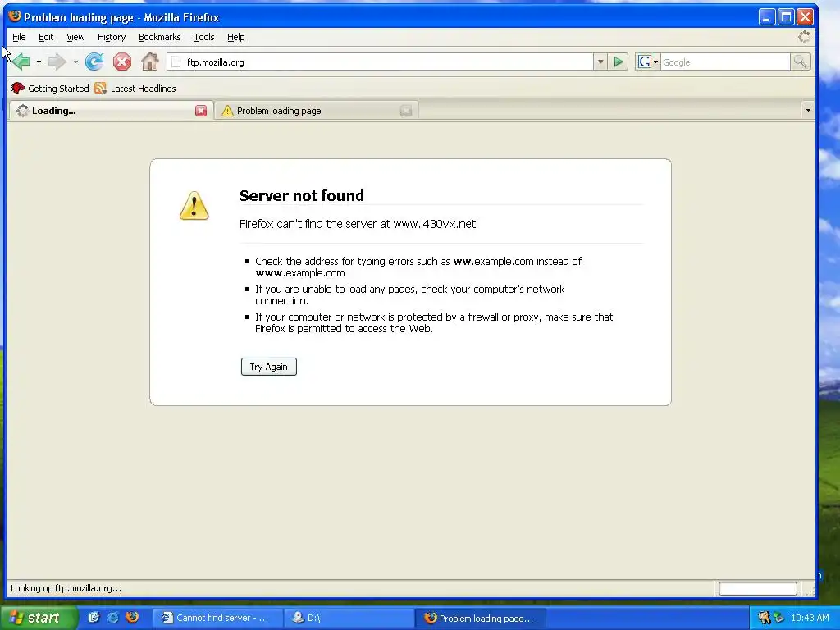Switch to the D:\ taskbar window

(348, 619)
